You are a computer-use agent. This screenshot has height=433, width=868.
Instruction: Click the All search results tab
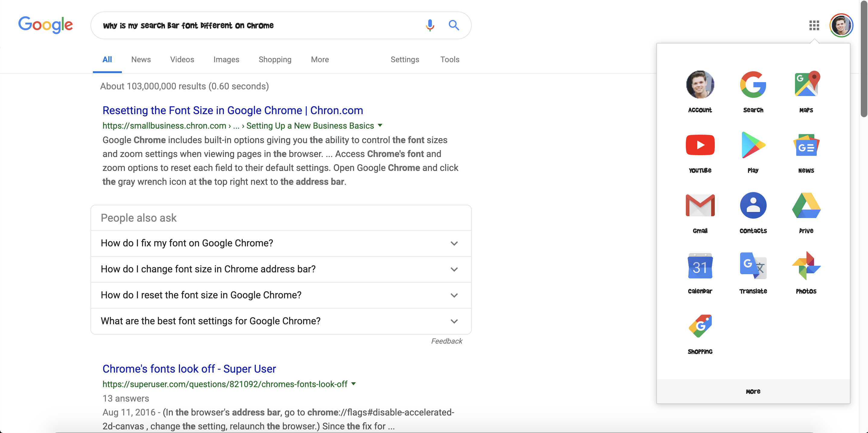click(107, 59)
